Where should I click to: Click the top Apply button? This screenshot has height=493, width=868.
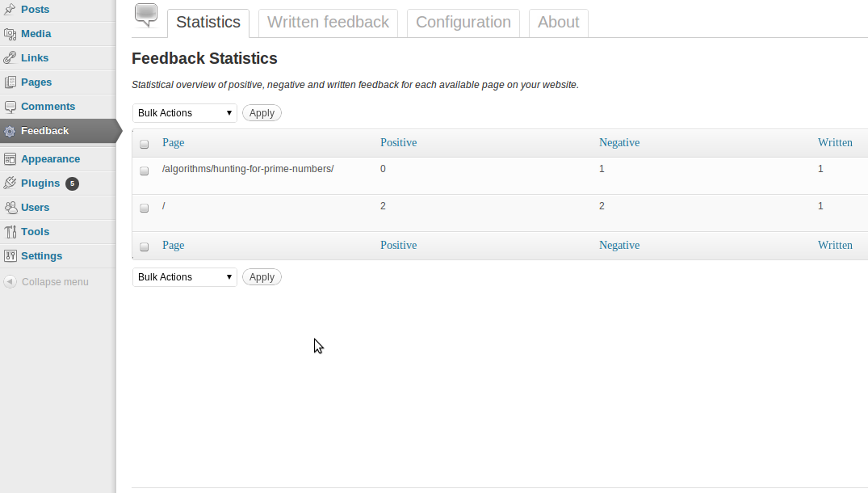pos(262,113)
